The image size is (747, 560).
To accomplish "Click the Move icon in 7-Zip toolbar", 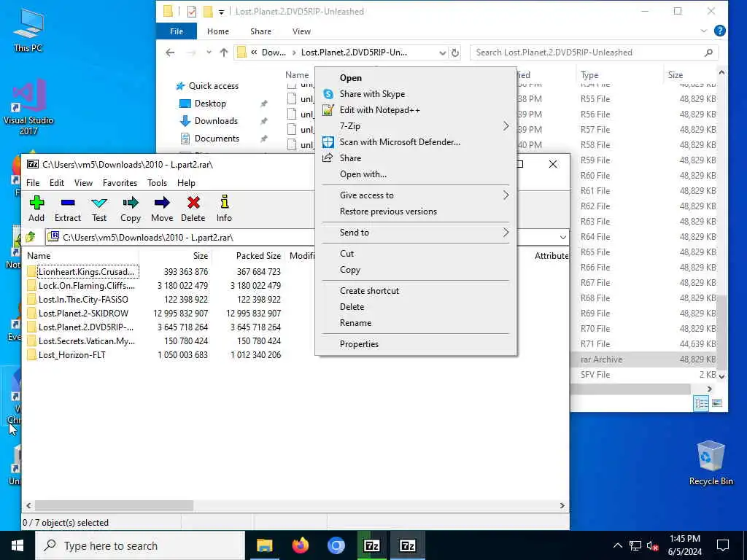I will (x=162, y=209).
